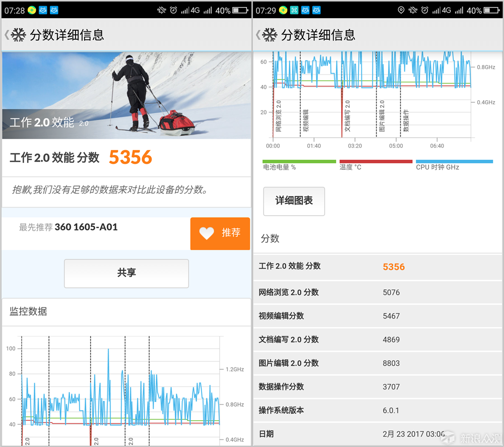Tap the 网络浏览 2.0 分数 row showing 5076
504x447 pixels.
pos(377,292)
